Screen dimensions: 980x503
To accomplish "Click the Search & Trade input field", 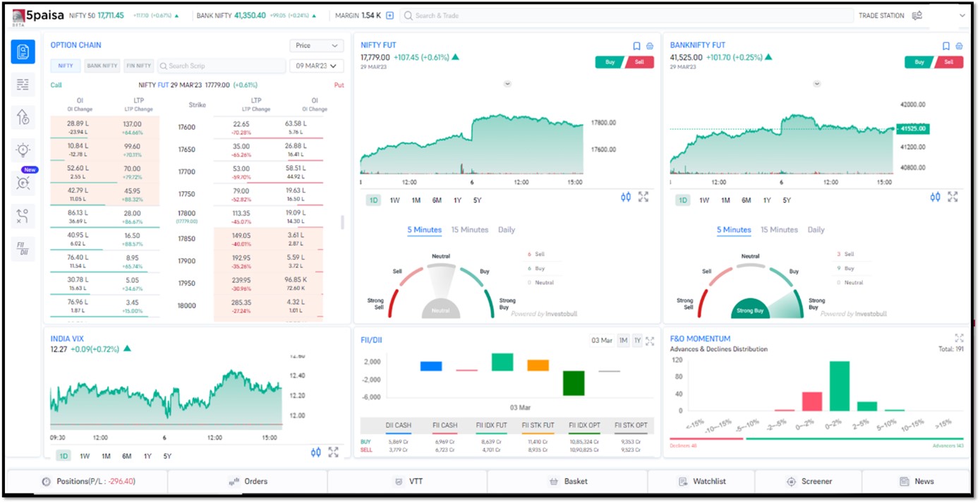I will click(x=627, y=15).
